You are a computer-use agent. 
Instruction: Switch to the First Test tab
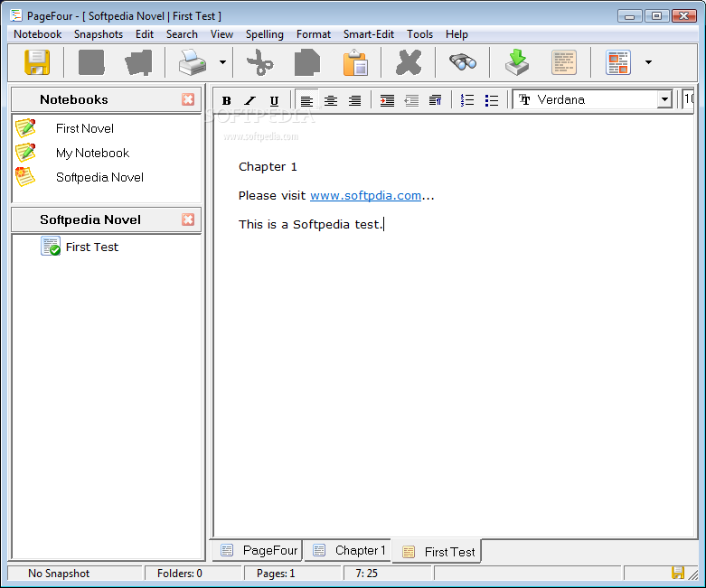pyautogui.click(x=438, y=552)
